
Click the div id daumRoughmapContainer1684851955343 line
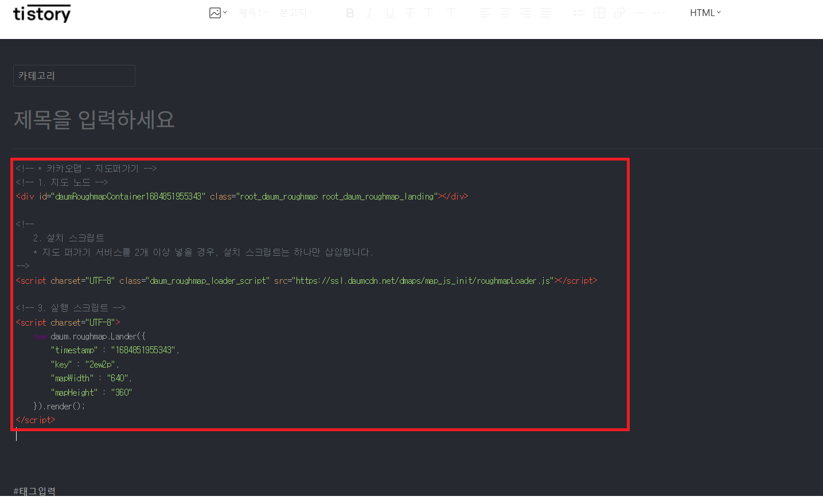coord(241,197)
